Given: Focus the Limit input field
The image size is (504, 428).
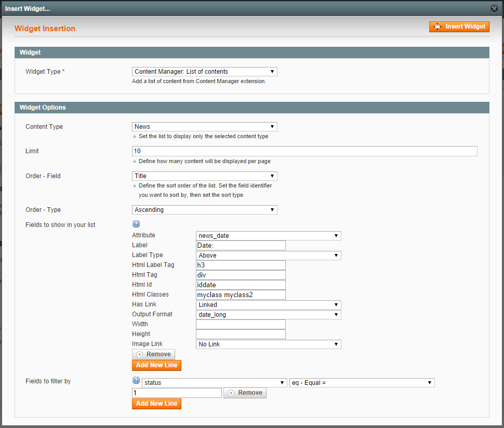Looking at the screenshot, I should pyautogui.click(x=304, y=151).
